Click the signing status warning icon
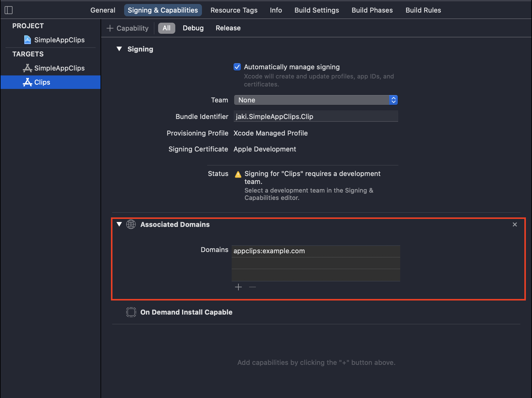Viewport: 532px width, 398px height. [238, 174]
